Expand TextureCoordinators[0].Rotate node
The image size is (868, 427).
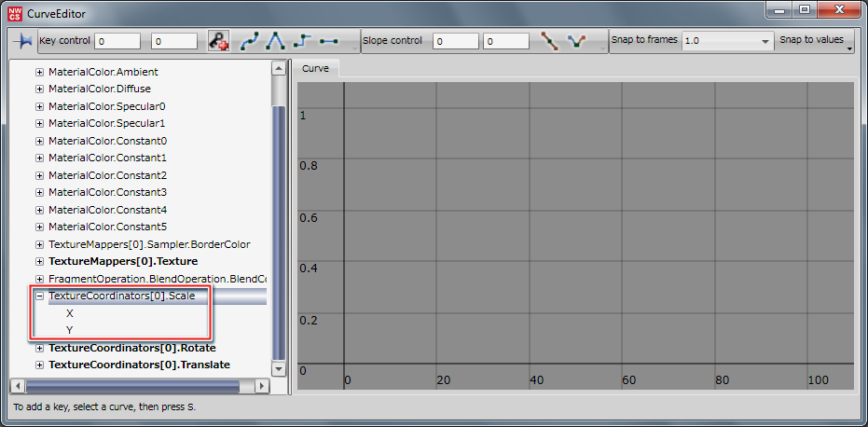39,348
